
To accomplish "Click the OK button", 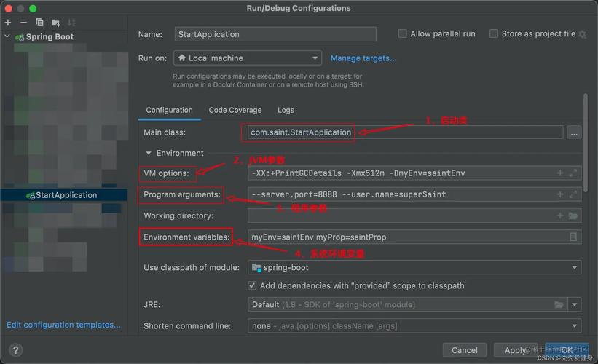I will click(567, 350).
